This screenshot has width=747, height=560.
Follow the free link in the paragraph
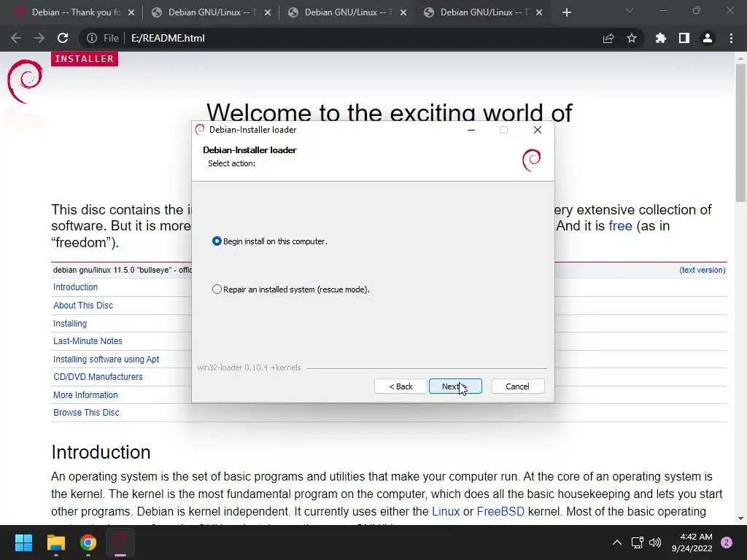pos(620,226)
